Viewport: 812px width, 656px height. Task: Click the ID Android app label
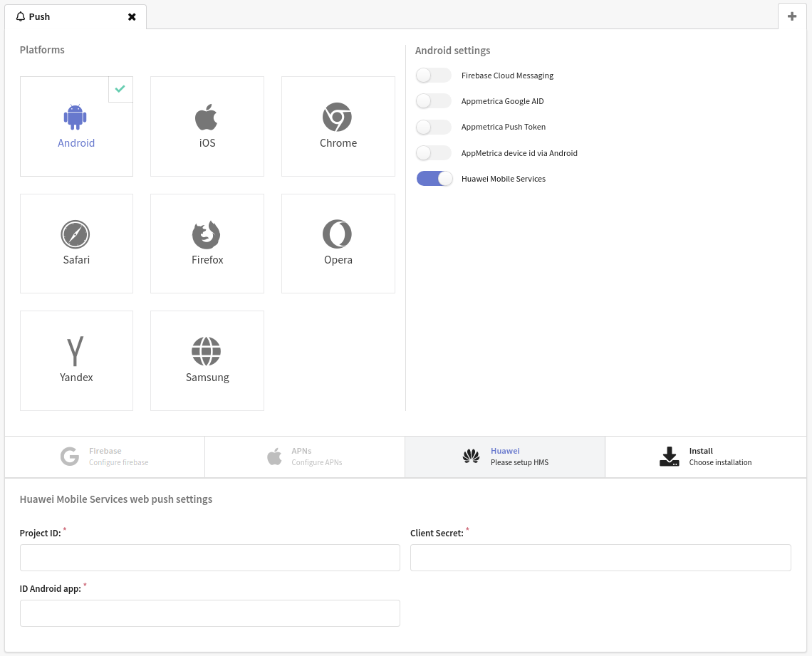(x=51, y=589)
